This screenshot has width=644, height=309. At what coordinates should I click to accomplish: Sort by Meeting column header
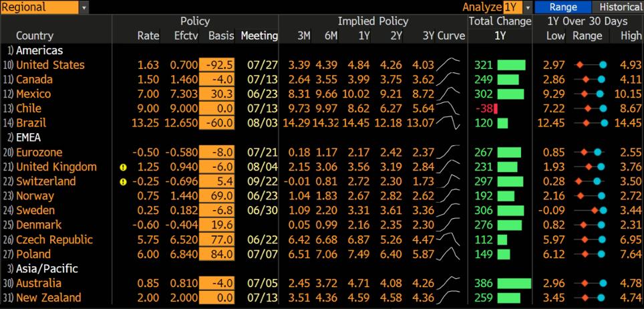(x=259, y=36)
